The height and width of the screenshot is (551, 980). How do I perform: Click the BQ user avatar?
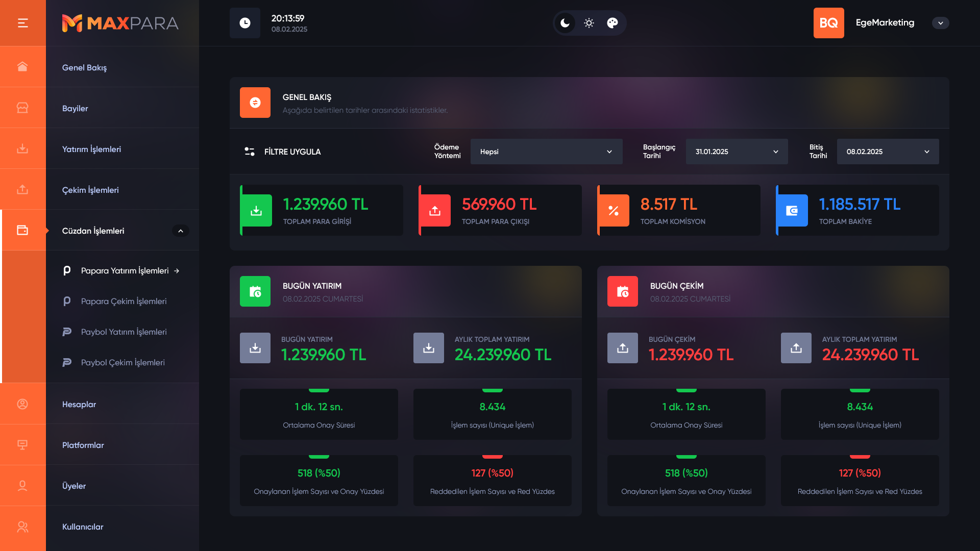click(828, 23)
